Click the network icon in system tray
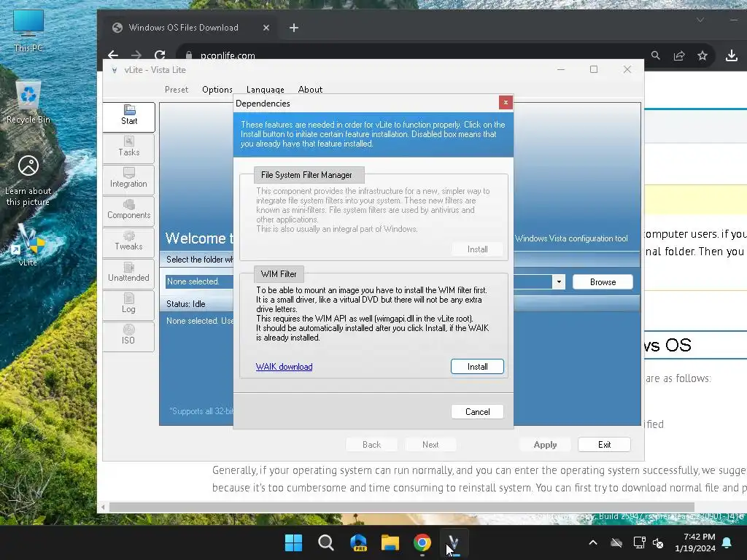This screenshot has width=747, height=560. pyautogui.click(x=639, y=542)
